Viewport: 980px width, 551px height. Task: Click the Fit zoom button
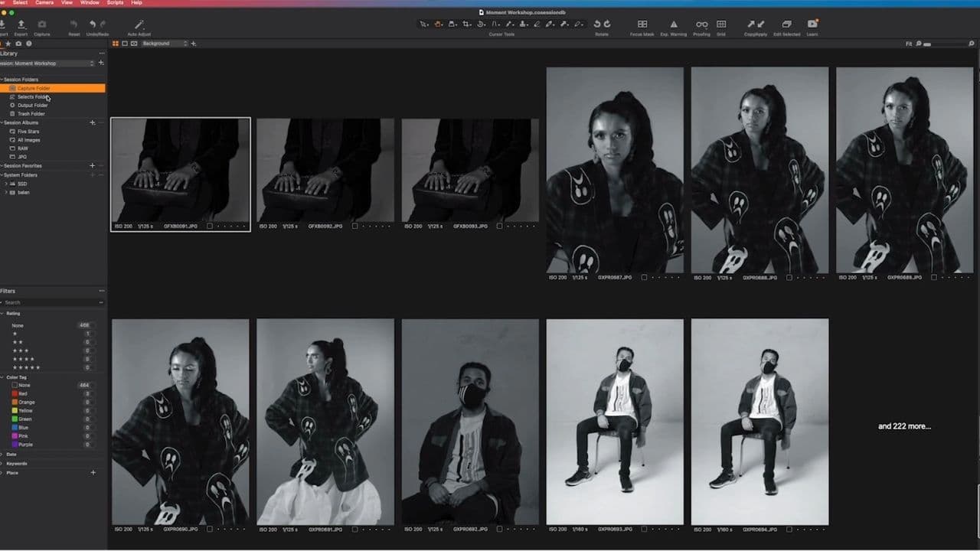[909, 44]
